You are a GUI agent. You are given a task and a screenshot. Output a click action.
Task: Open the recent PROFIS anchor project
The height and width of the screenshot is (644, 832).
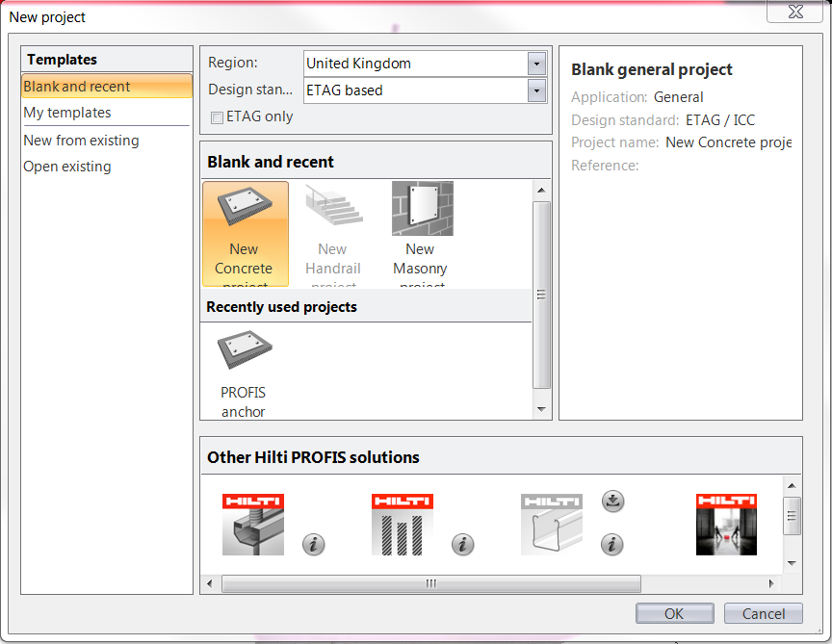(x=244, y=374)
